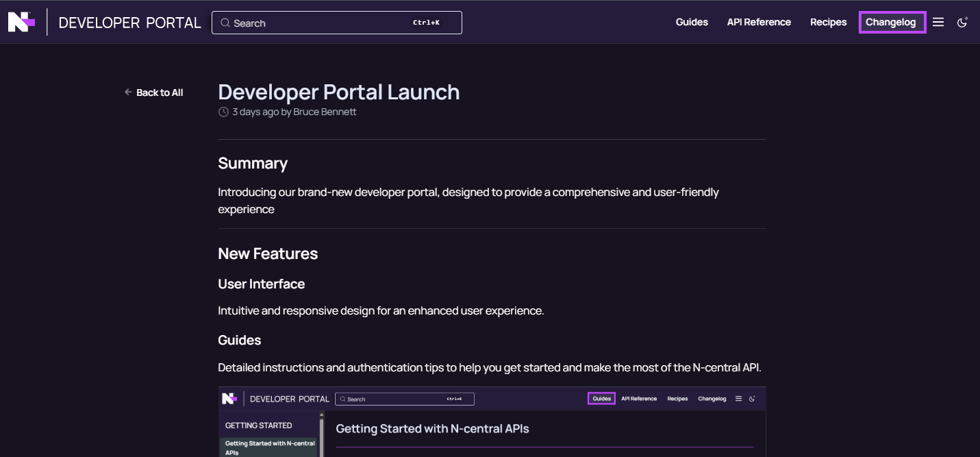Open the Recipes nav item
The height and width of the screenshot is (457, 980).
(x=829, y=22)
